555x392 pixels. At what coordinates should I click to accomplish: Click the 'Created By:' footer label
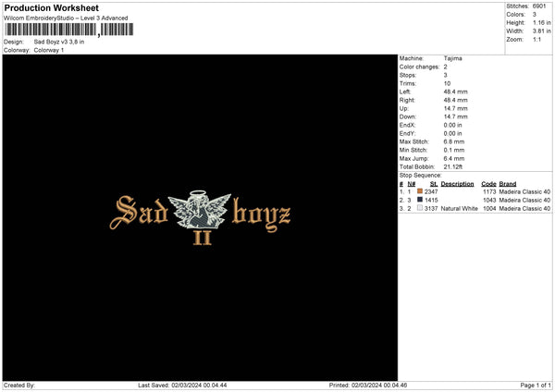click(x=19, y=386)
